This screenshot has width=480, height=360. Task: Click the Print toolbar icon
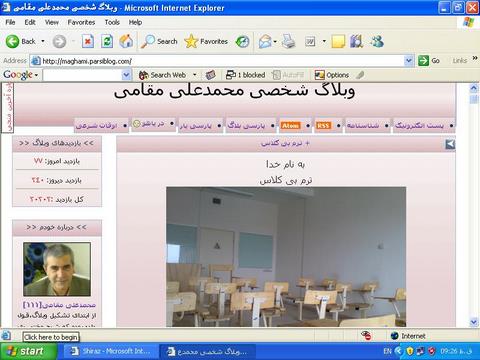tap(288, 41)
